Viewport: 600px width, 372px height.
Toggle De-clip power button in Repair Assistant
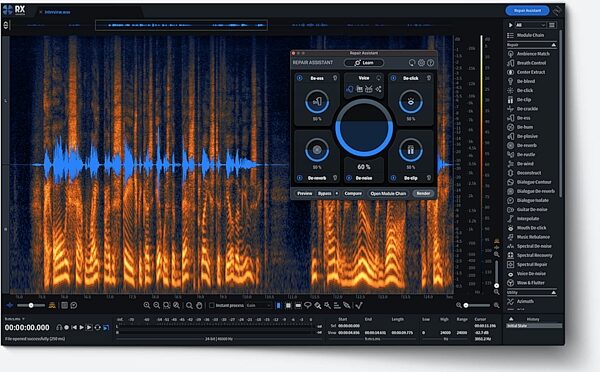tap(393, 178)
